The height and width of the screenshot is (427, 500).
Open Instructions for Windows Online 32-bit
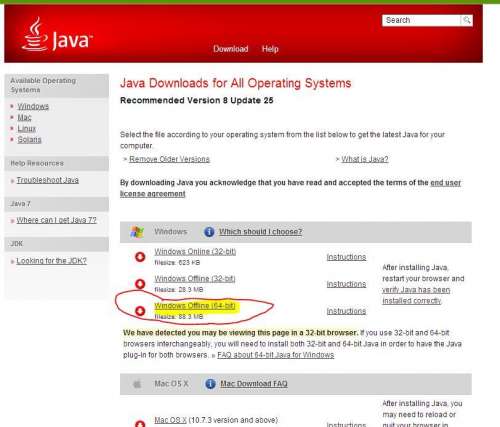tap(346, 257)
